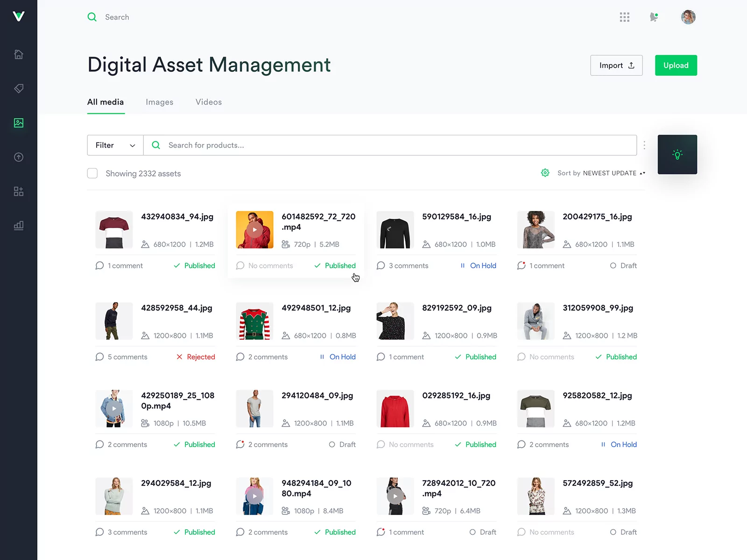
Task: Click the '3 comments' text for 590129584_16.jpg
Action: pos(409,266)
